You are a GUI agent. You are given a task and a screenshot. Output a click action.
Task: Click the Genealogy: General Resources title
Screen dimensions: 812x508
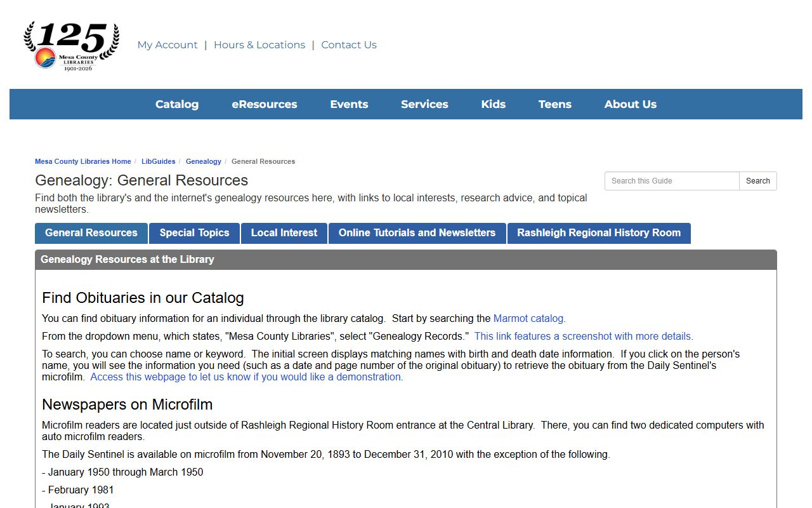coord(141,180)
